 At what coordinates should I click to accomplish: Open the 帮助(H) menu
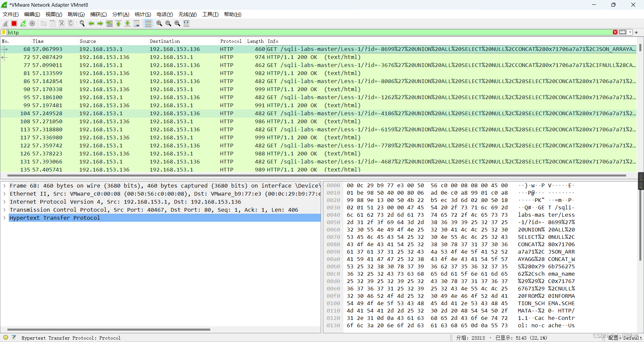point(233,14)
